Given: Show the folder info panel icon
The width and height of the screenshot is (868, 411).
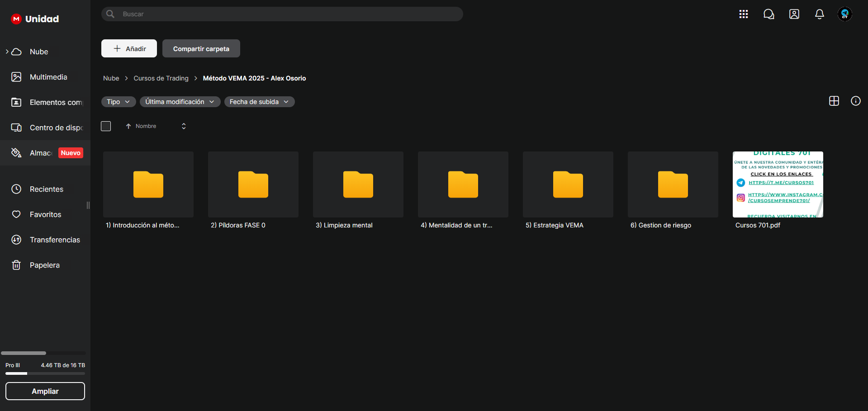Looking at the screenshot, I should (856, 101).
